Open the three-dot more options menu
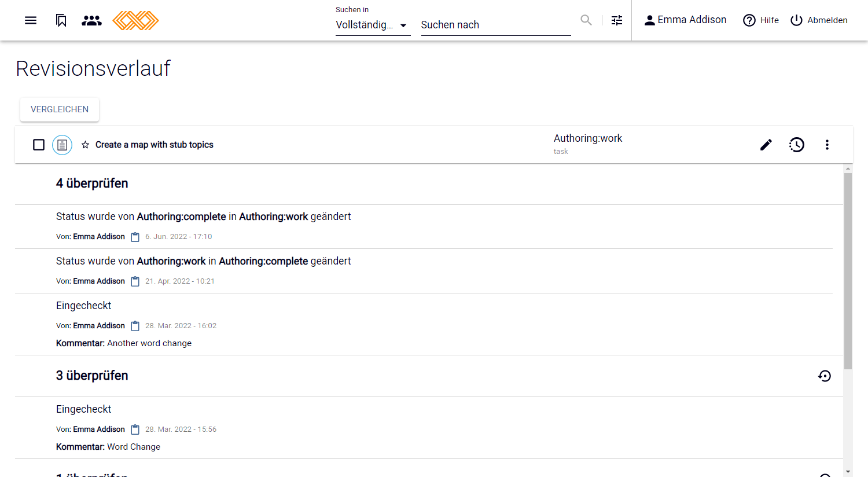Screen dimensions: 868x492 pos(827,145)
